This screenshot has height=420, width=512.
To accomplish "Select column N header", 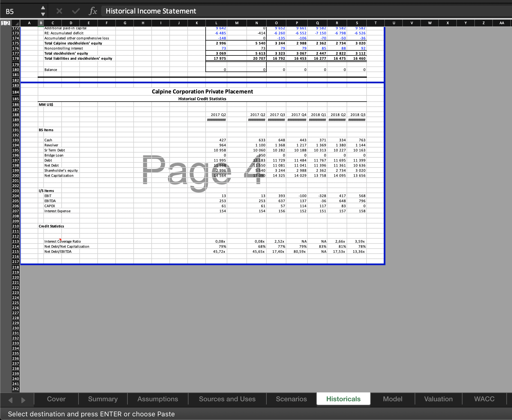I will [257, 23].
